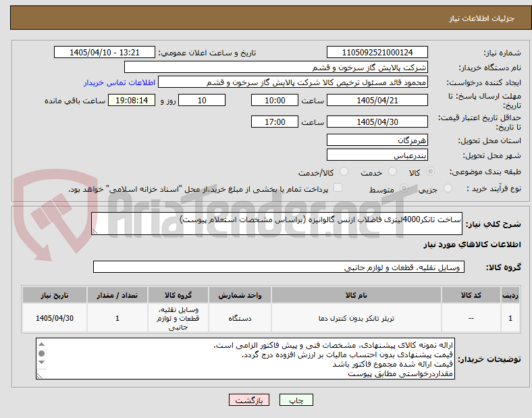Click the شماره نیاز field 1105092521000124
This screenshot has width=532, height=418.
pos(377,53)
